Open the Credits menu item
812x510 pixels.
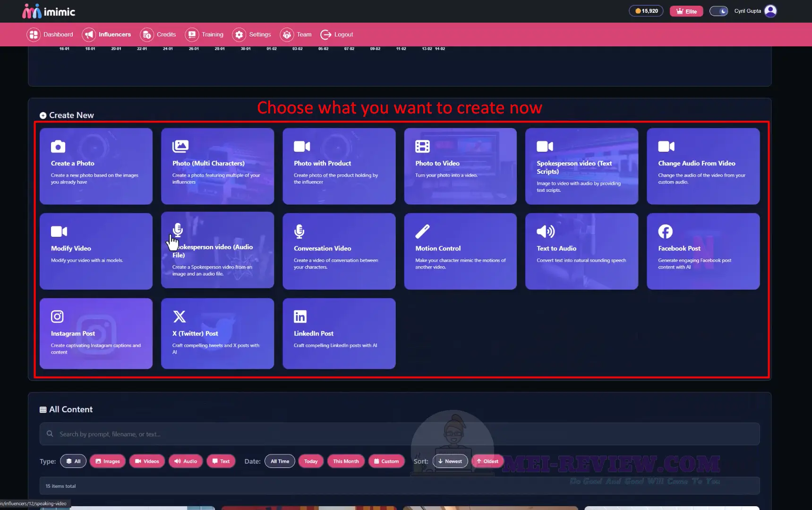click(x=158, y=35)
